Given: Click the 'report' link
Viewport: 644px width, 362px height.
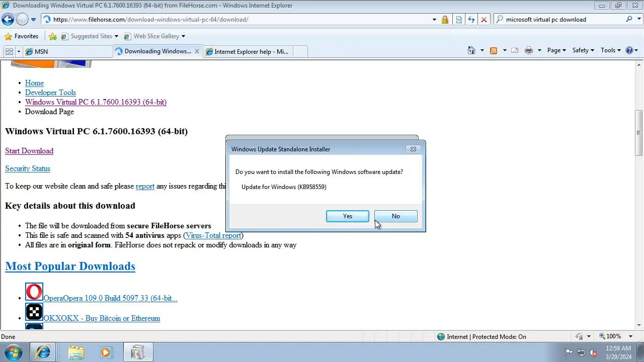Looking at the screenshot, I should [145, 186].
